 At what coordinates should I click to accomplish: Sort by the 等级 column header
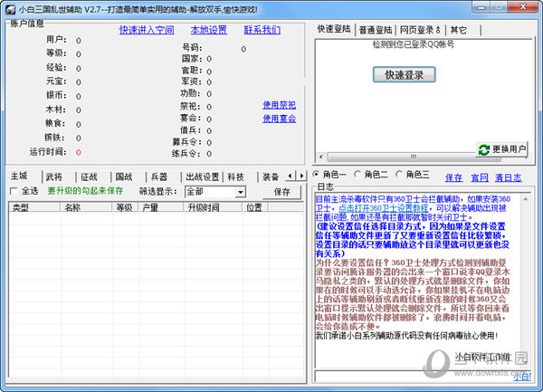click(126, 207)
